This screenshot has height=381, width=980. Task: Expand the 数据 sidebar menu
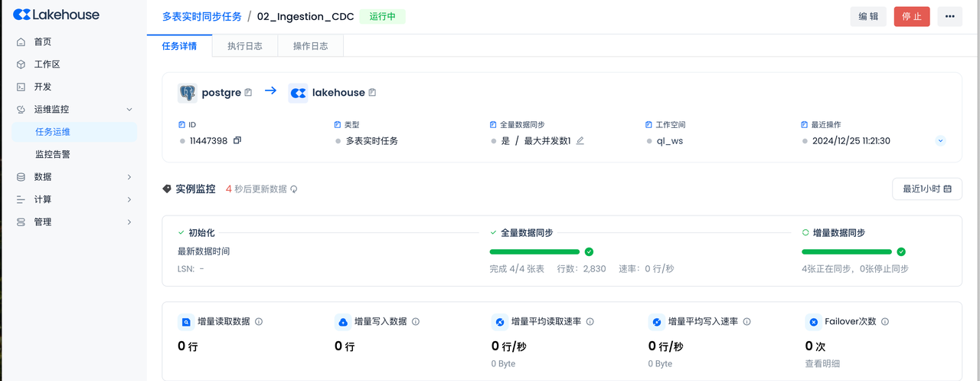coord(129,177)
